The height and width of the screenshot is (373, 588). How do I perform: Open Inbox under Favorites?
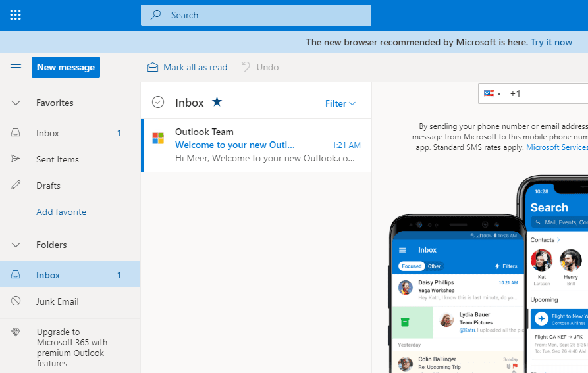70,133
